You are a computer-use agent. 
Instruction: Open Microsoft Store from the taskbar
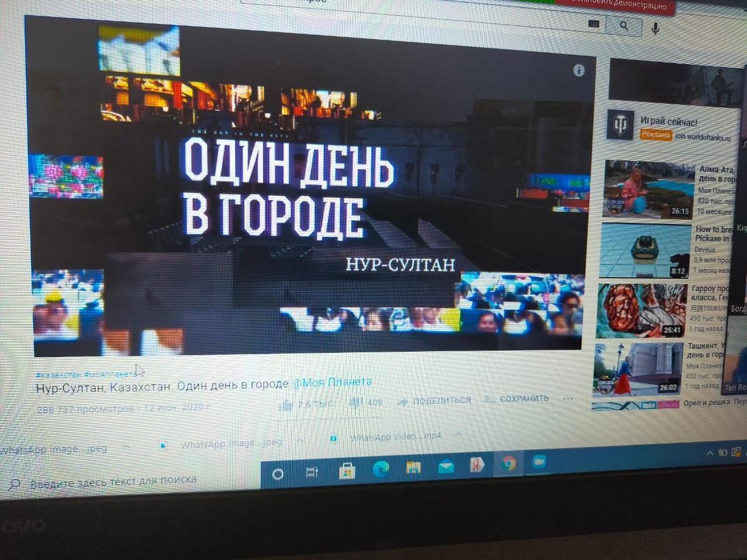tap(347, 471)
